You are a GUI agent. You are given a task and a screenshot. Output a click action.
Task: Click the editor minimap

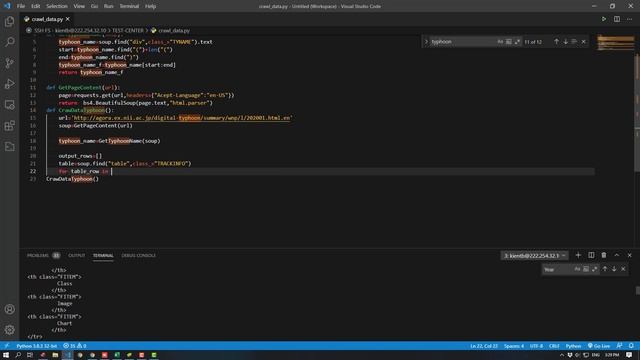(x=616, y=43)
